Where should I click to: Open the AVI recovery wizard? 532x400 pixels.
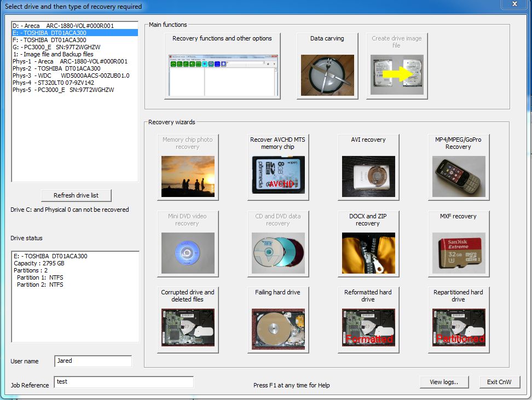point(368,167)
